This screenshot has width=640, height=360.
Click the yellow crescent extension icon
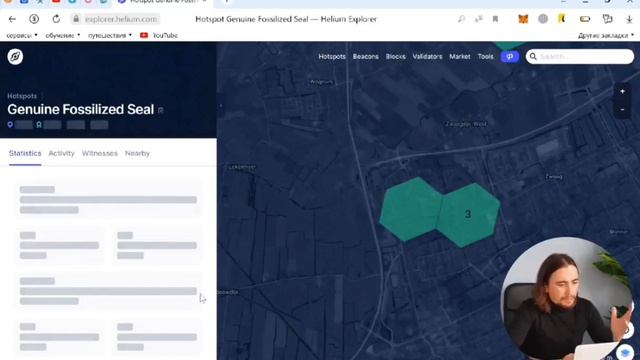click(562, 19)
